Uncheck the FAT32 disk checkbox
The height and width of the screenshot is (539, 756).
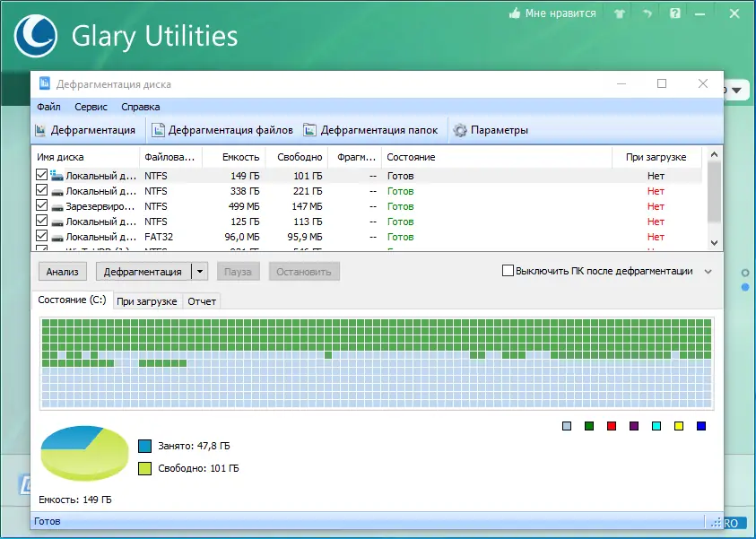(42, 236)
